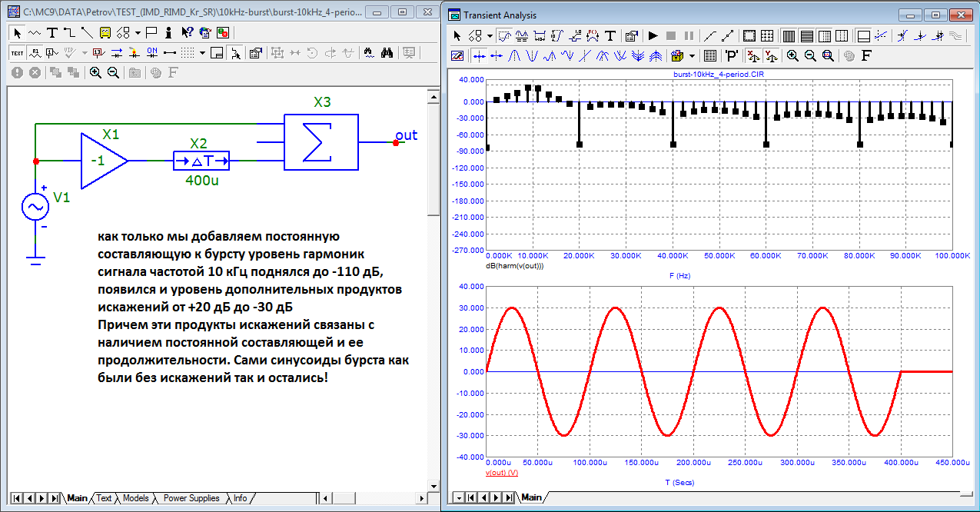Click the Run analysis play button
The height and width of the screenshot is (512, 980).
click(x=653, y=35)
